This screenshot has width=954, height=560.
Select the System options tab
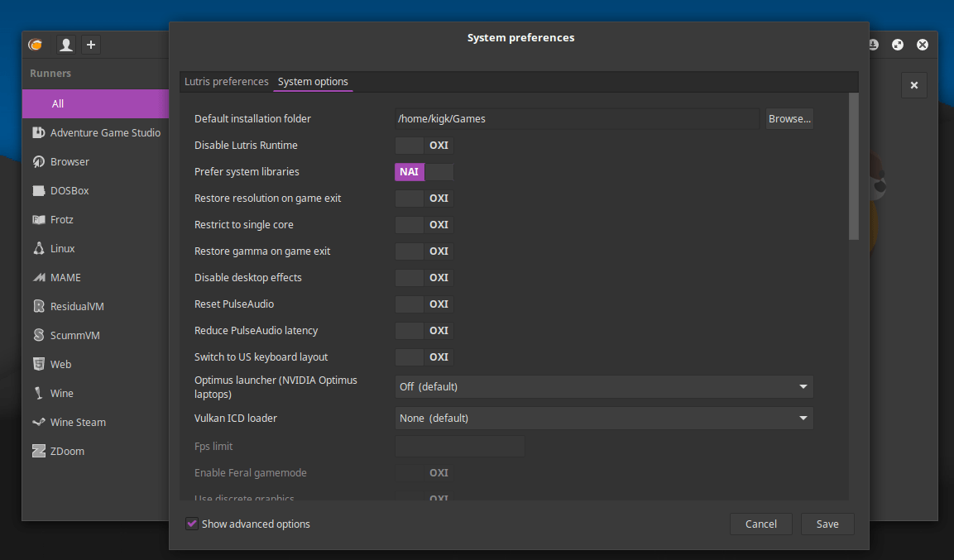pos(313,81)
